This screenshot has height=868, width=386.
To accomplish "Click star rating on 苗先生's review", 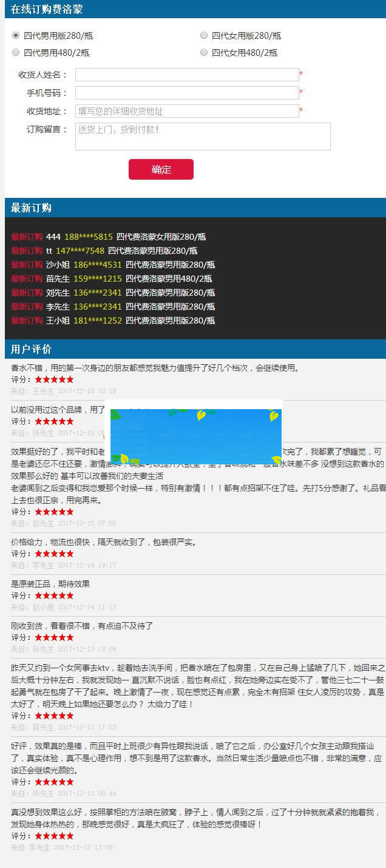I will pyautogui.click(x=54, y=716).
